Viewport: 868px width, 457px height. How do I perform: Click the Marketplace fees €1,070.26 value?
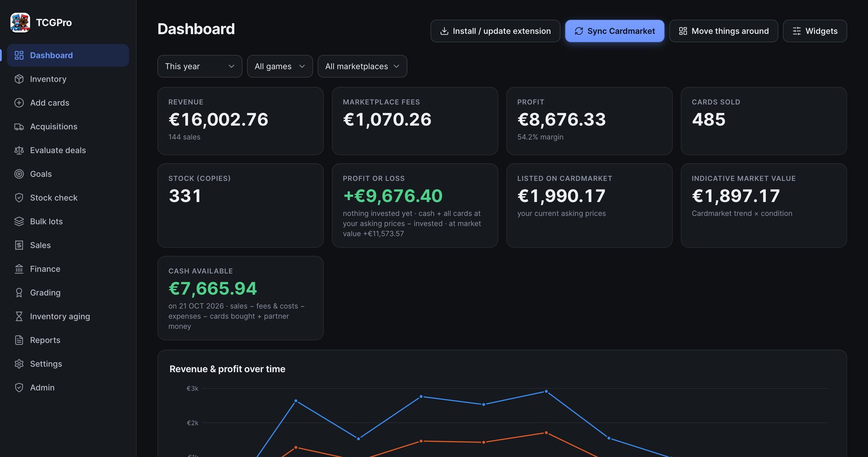tap(387, 119)
